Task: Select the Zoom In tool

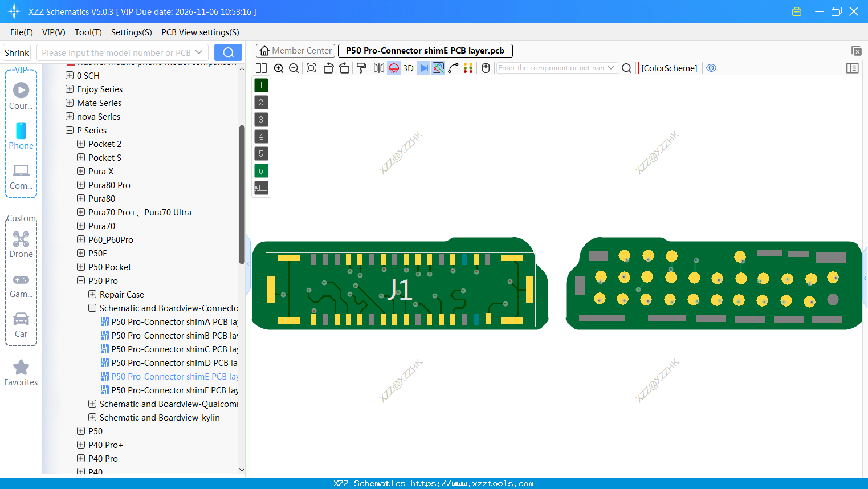Action: point(279,68)
